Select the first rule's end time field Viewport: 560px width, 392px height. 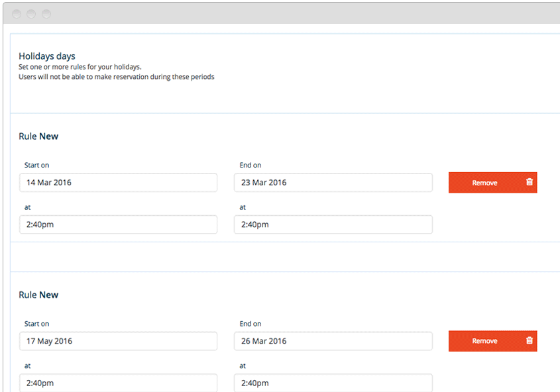coord(333,224)
